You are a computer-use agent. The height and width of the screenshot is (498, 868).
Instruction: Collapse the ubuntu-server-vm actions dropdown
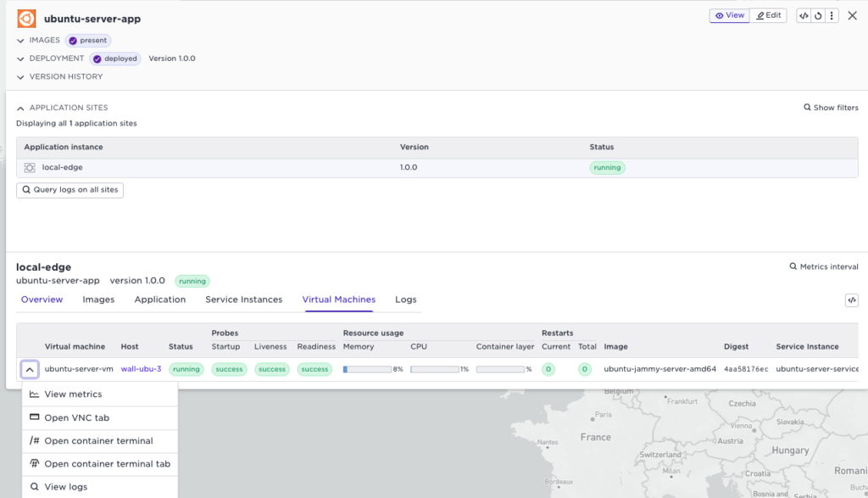pyautogui.click(x=30, y=369)
